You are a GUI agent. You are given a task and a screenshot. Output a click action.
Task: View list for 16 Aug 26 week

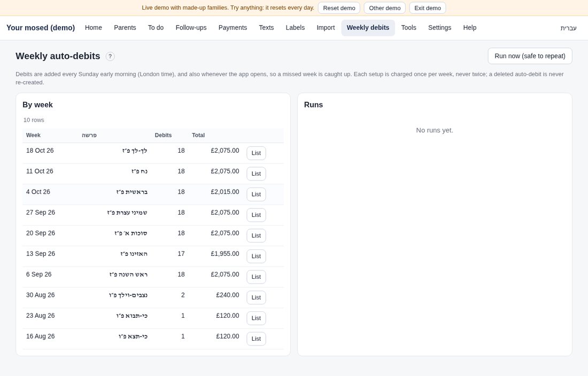[x=256, y=339]
